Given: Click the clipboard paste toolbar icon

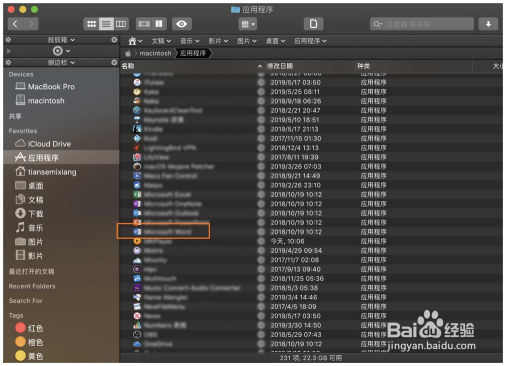Looking at the screenshot, I should 313,24.
